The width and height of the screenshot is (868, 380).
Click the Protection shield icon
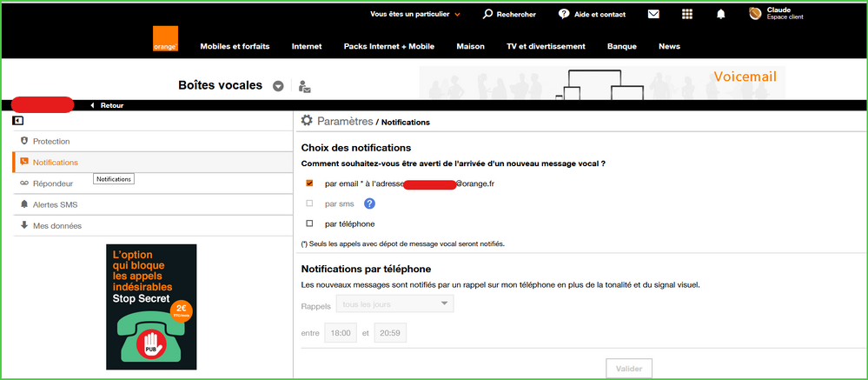click(23, 141)
